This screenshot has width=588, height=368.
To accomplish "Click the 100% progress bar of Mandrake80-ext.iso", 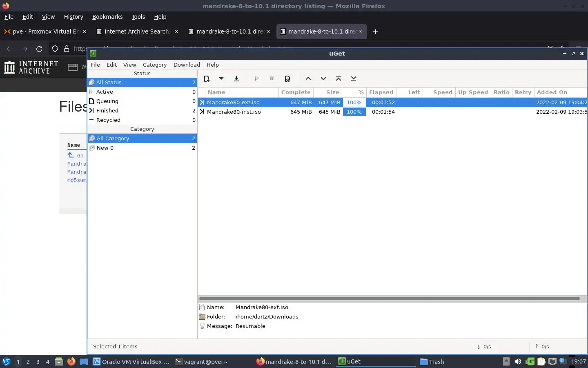I will pos(354,102).
